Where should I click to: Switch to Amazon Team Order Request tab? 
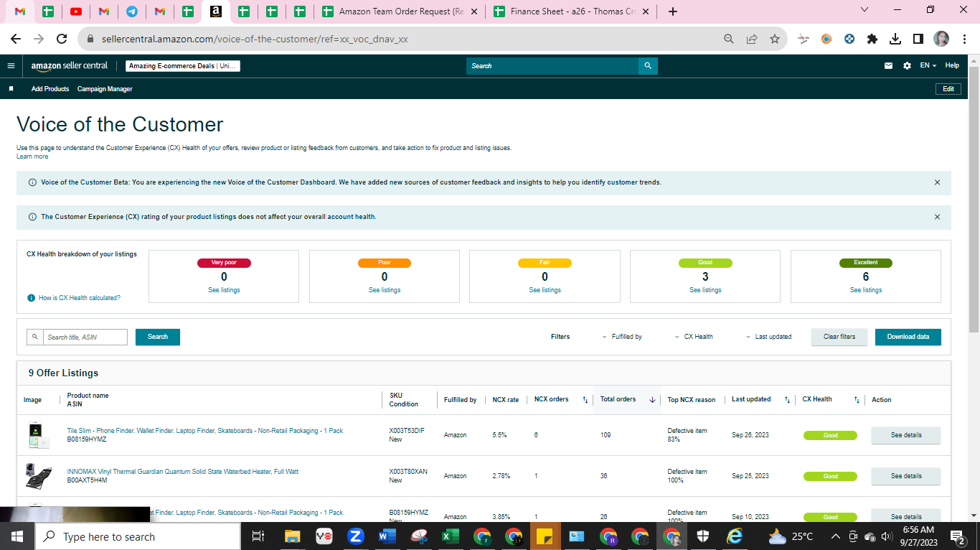tap(400, 11)
